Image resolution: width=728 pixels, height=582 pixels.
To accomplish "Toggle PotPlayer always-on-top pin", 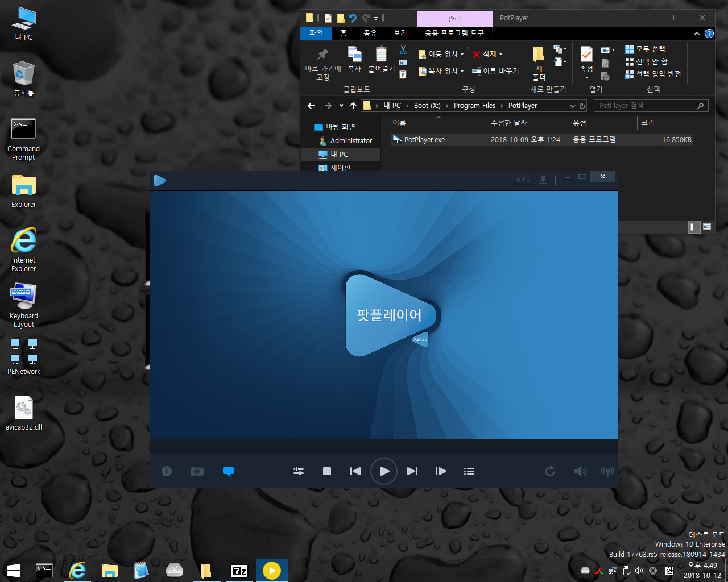I will pos(543,180).
